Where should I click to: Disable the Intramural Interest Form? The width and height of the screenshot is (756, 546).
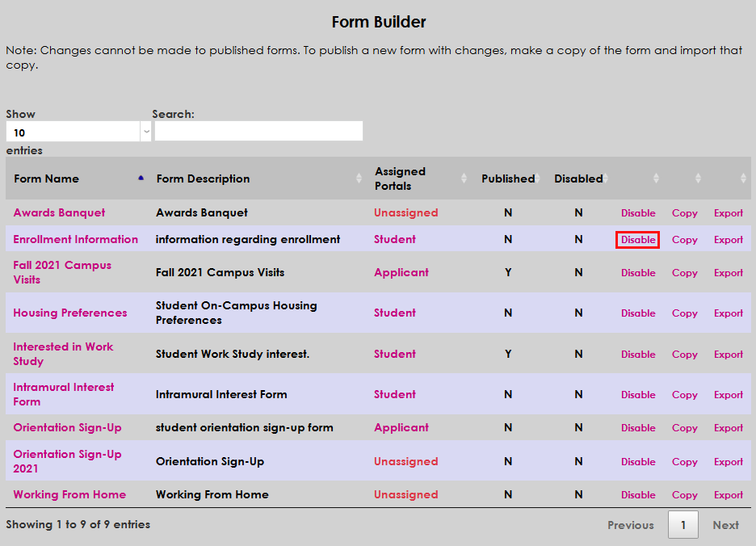(638, 394)
